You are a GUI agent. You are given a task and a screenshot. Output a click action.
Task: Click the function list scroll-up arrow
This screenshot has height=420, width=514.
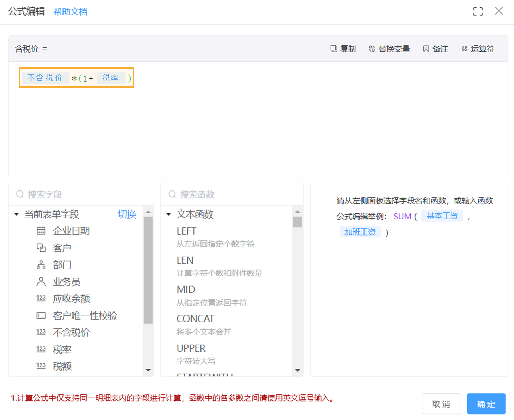click(x=298, y=212)
